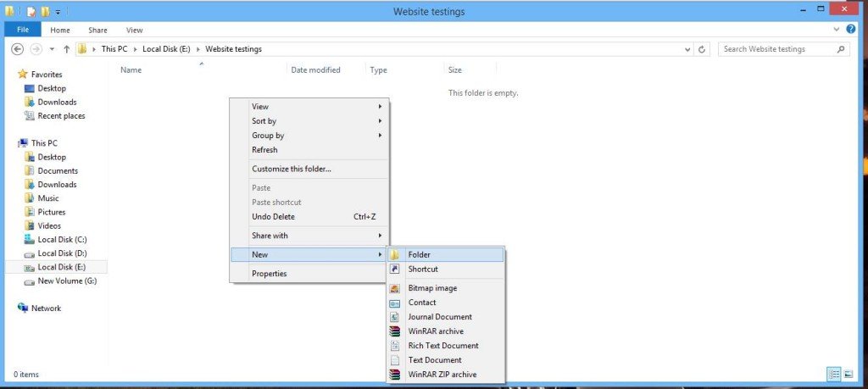
Task: Open the View submenu in context menu
Action: [309, 106]
